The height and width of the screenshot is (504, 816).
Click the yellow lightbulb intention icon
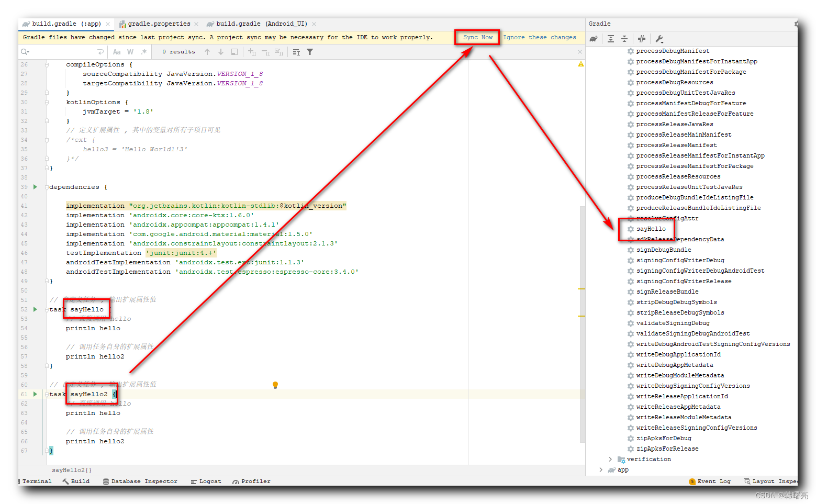tap(275, 385)
